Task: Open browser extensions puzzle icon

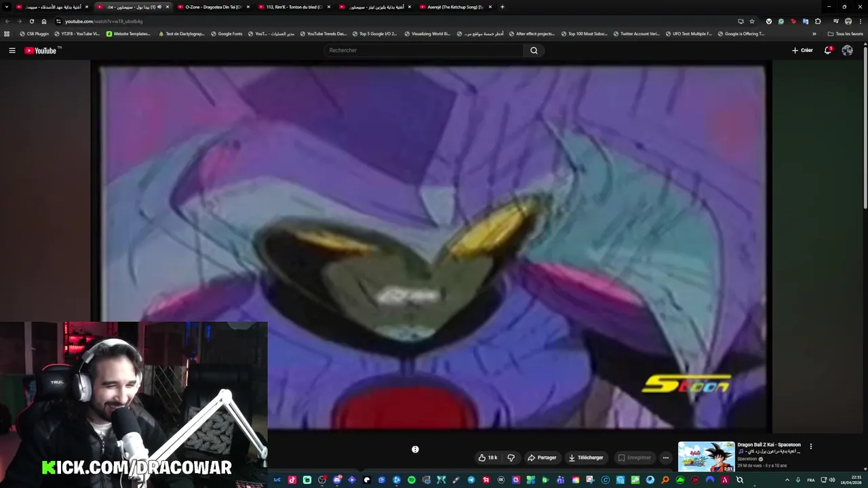Action: 818,21
